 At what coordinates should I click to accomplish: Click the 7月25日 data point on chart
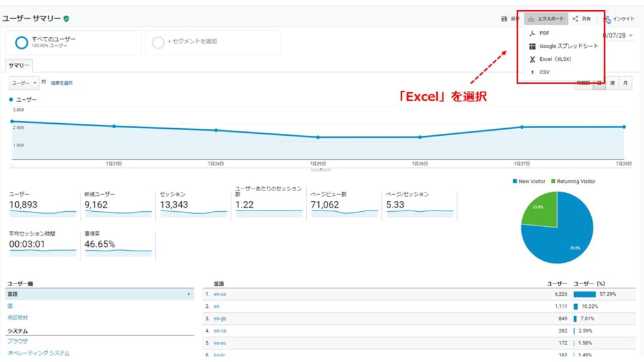pyautogui.click(x=318, y=138)
